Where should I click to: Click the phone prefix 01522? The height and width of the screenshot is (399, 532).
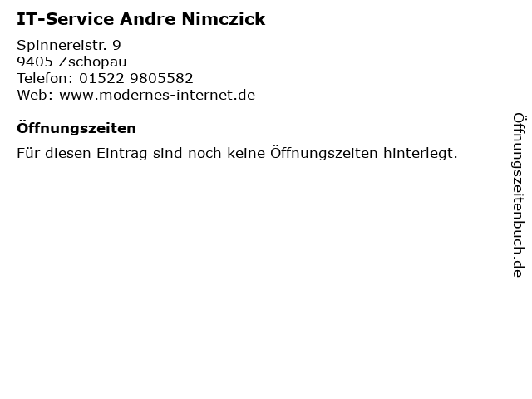coord(101,78)
